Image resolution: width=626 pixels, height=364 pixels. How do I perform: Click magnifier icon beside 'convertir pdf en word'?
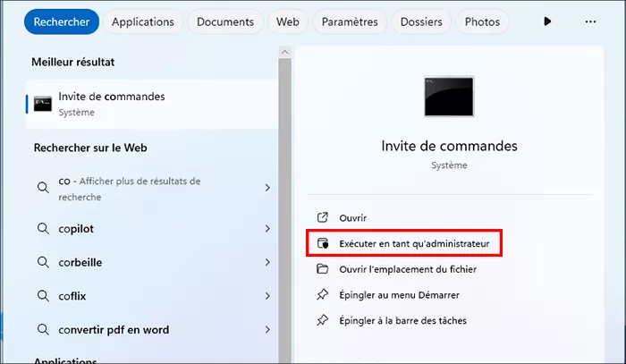point(43,330)
